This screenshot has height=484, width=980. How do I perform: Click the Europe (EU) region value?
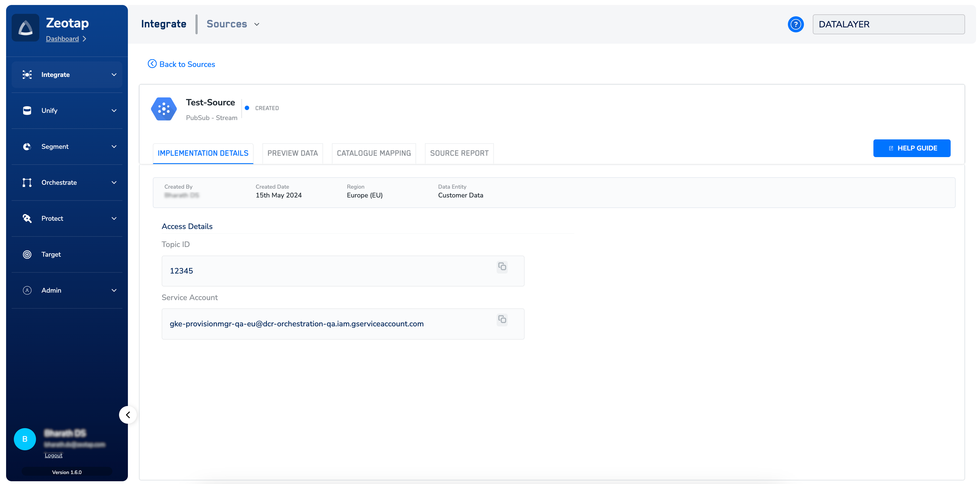click(365, 195)
